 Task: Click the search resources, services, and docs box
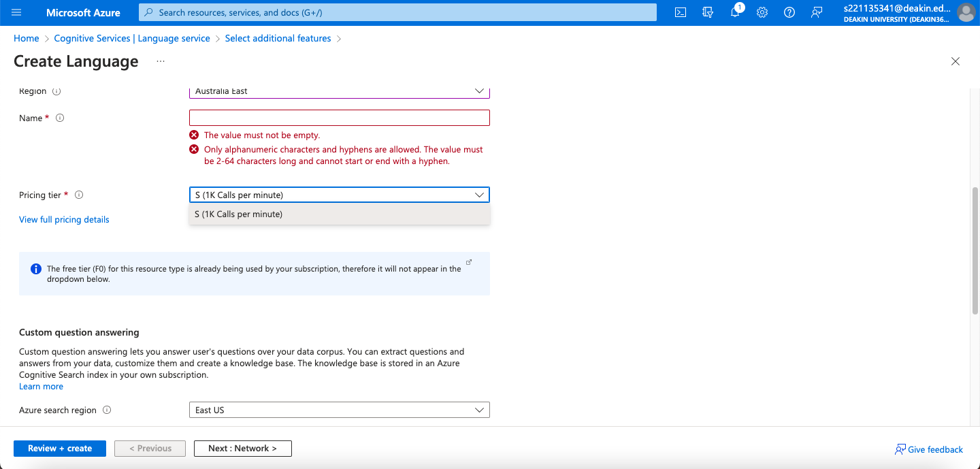click(397, 12)
